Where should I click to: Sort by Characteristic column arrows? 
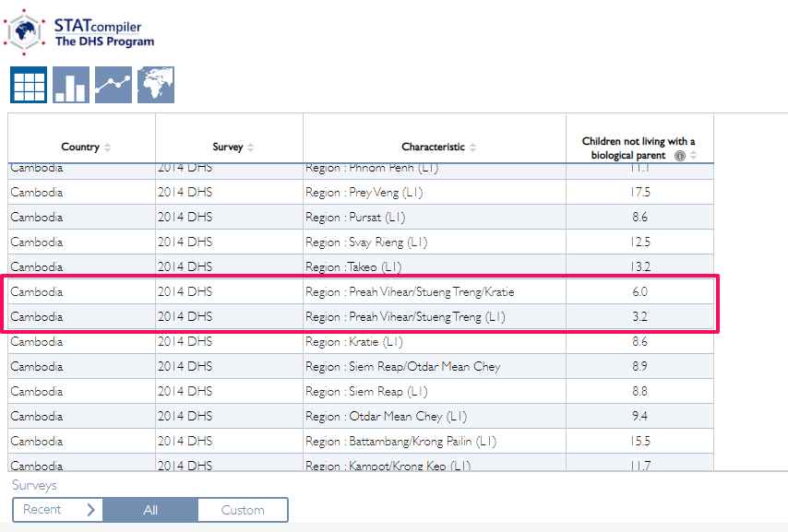tap(473, 148)
